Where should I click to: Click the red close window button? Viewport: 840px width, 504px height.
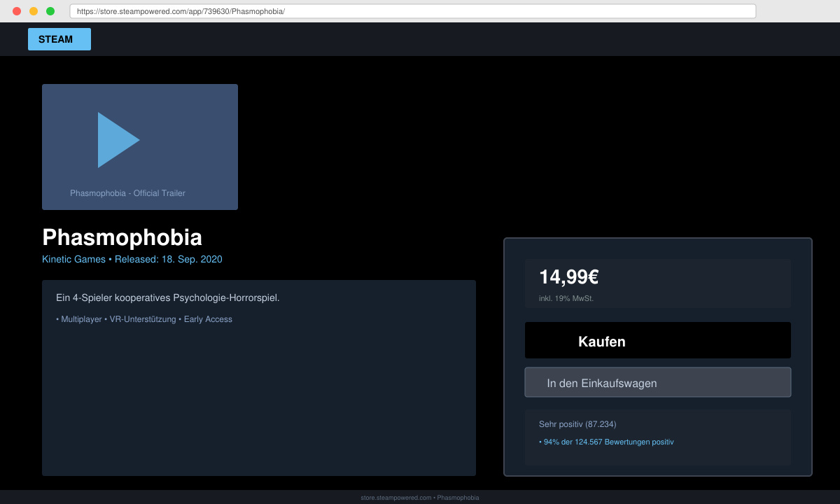pyautogui.click(x=17, y=11)
